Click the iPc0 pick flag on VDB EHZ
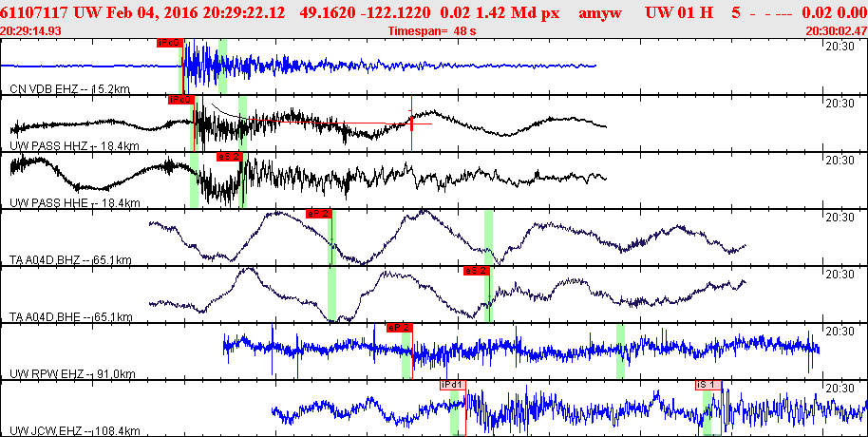The height and width of the screenshot is (437, 868). 170,43
